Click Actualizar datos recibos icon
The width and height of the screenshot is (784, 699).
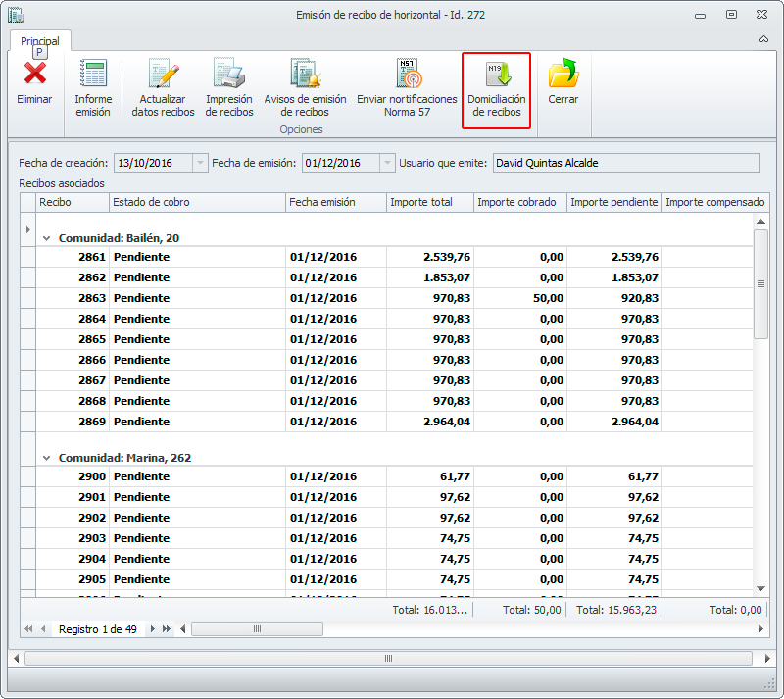pyautogui.click(x=163, y=75)
